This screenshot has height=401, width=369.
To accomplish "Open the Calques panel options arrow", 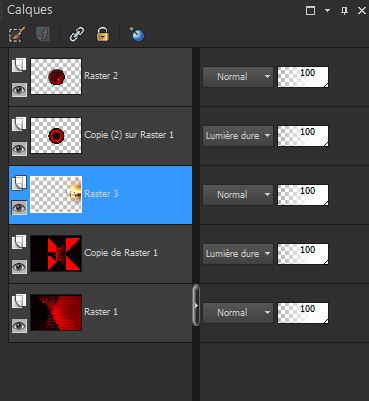I will (x=327, y=11).
